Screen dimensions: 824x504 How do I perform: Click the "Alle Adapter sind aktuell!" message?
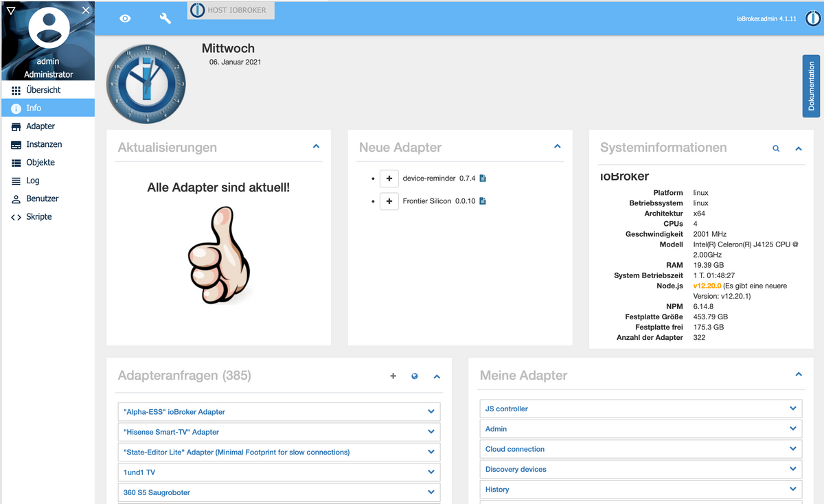(x=218, y=187)
